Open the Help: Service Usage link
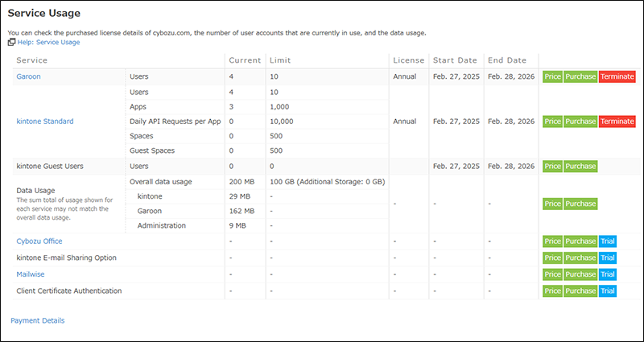 (48, 42)
